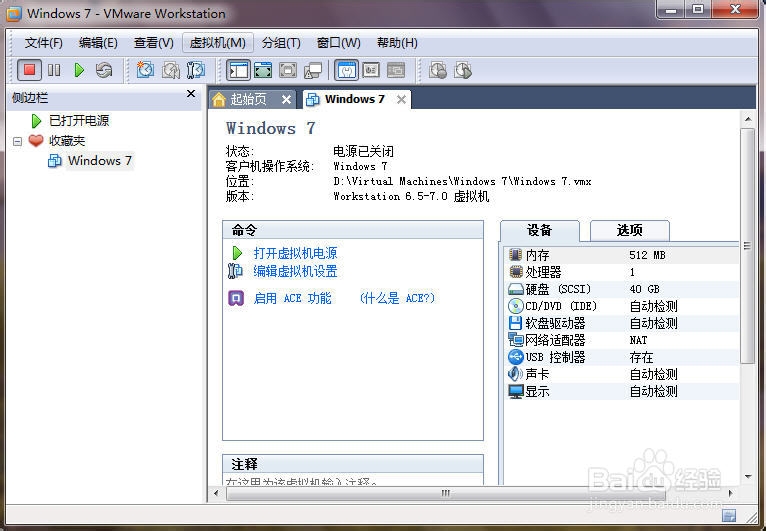
Task: Select 收藏夹 favorites folder in sidebar
Action: point(67,141)
